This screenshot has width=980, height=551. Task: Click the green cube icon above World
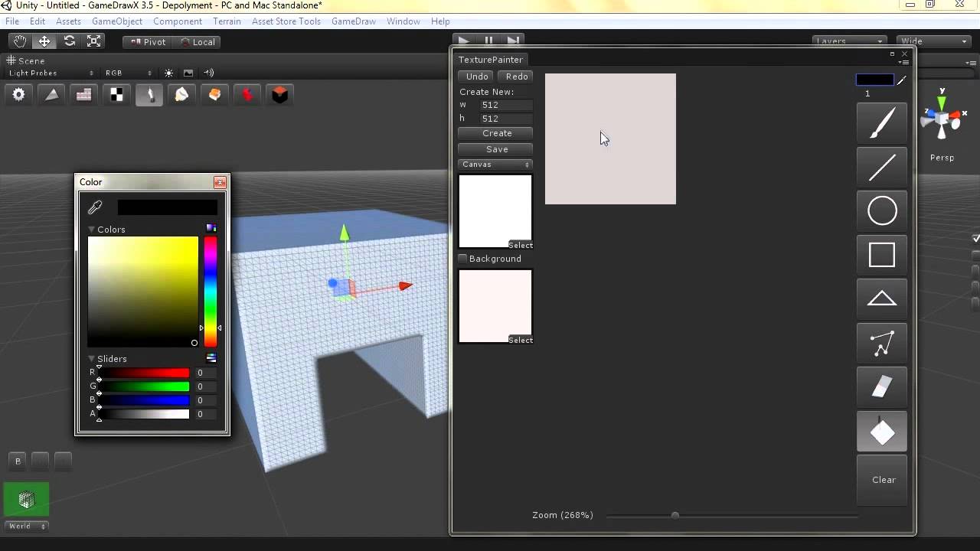tap(27, 500)
